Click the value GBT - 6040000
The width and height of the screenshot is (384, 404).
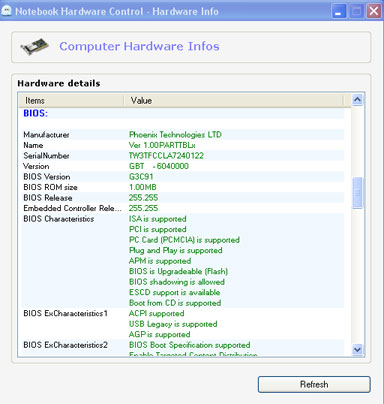(159, 166)
